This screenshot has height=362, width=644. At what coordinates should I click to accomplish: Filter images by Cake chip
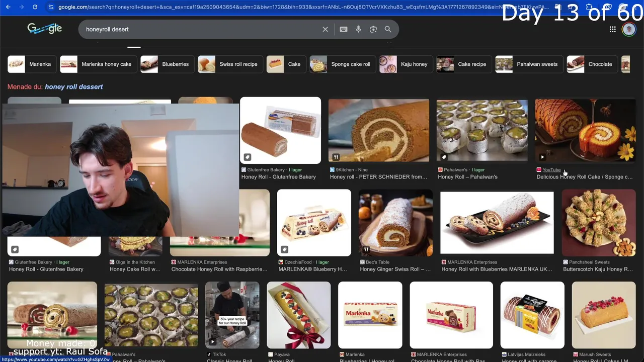286,64
